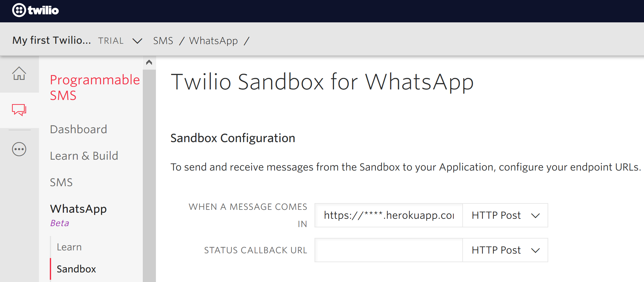
Task: Open HTTP Post dropdown for incoming messages
Action: 505,215
